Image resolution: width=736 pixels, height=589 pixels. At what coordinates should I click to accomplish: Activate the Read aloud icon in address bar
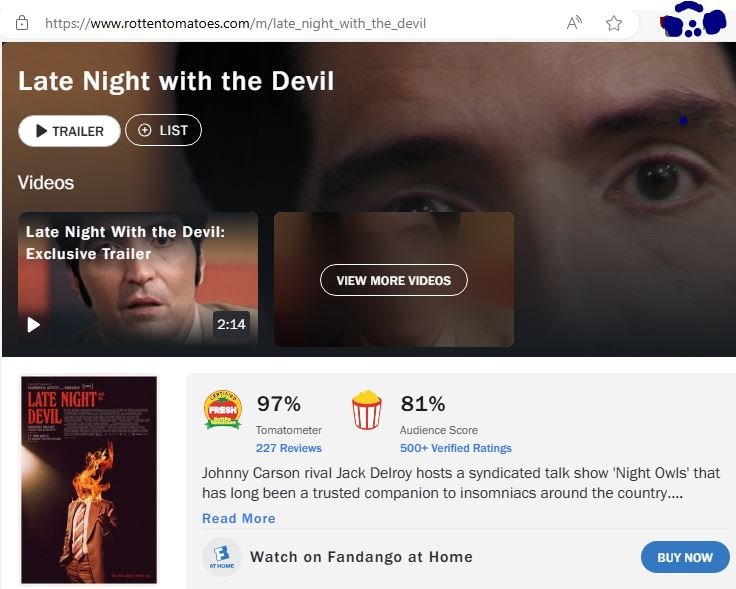(574, 22)
